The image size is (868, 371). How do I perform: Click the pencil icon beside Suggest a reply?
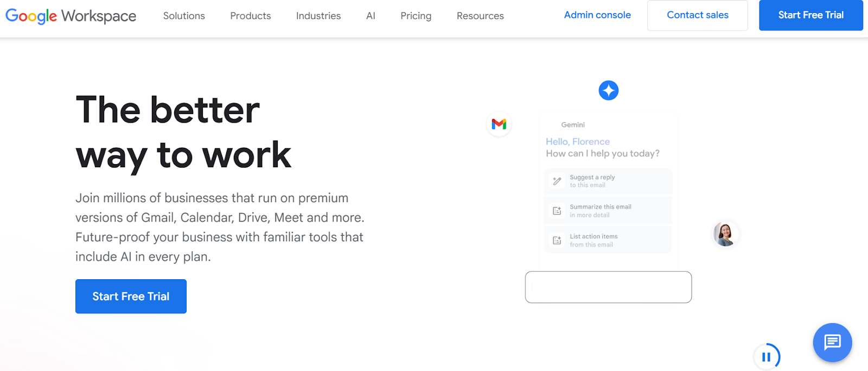[557, 181]
